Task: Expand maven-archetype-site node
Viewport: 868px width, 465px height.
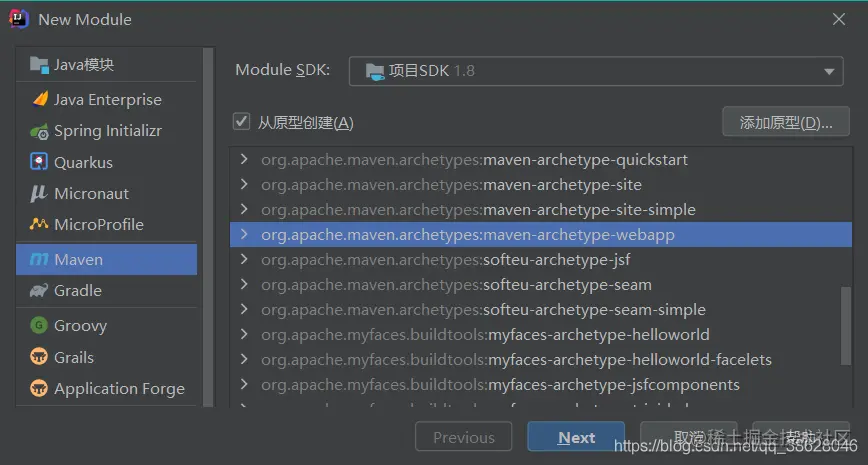Action: pos(244,184)
